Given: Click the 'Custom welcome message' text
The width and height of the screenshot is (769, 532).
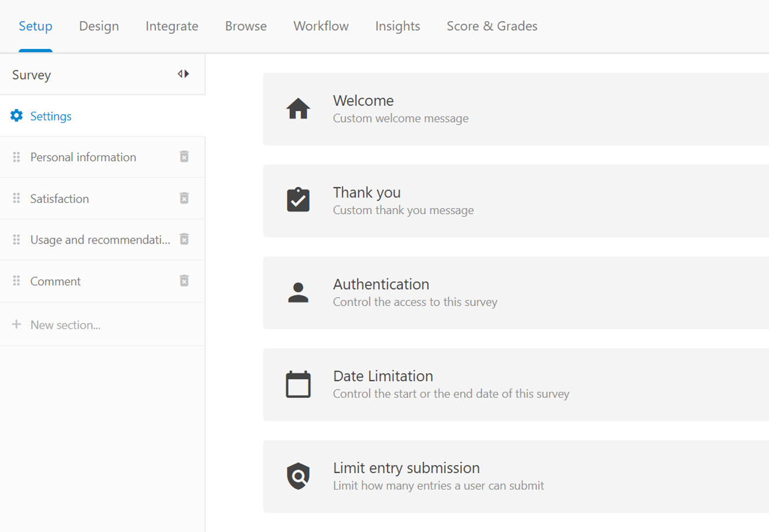Looking at the screenshot, I should tap(400, 118).
